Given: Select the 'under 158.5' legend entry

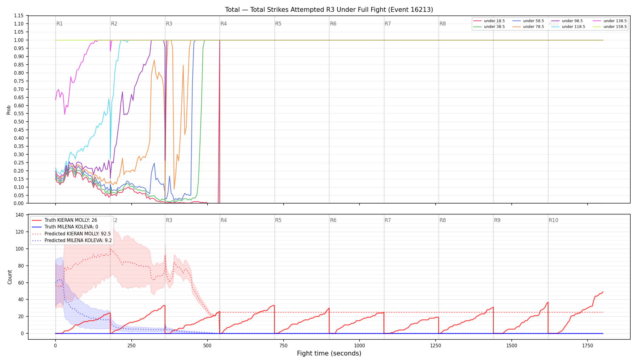Looking at the screenshot, I should tap(610, 27).
